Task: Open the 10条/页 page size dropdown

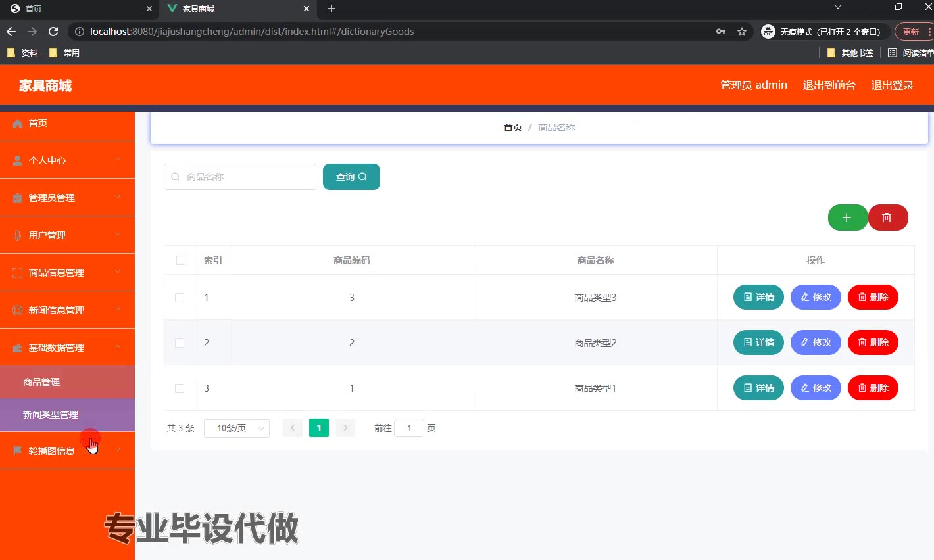Action: coord(237,428)
